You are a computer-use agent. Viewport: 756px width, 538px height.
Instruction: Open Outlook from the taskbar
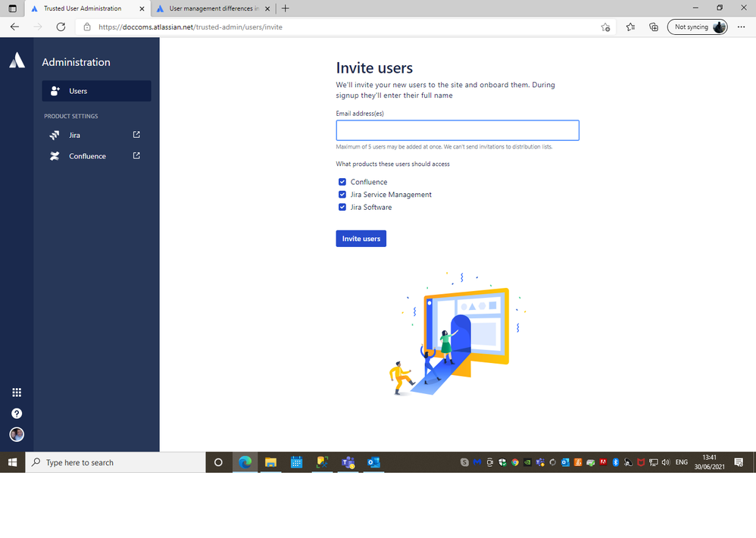pyautogui.click(x=373, y=462)
